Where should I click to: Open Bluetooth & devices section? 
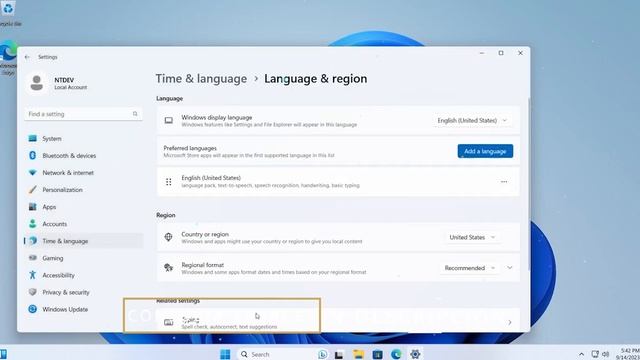84,156
